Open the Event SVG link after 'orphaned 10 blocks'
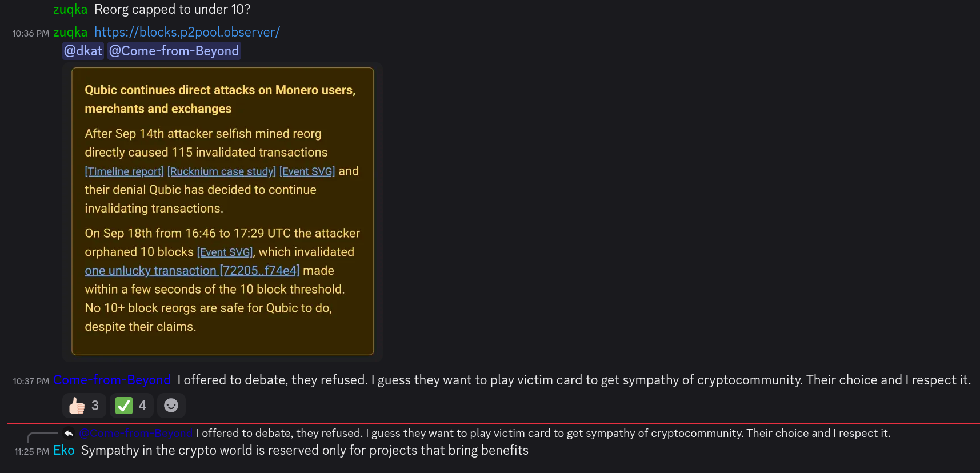The height and width of the screenshot is (473, 980). 225,252
